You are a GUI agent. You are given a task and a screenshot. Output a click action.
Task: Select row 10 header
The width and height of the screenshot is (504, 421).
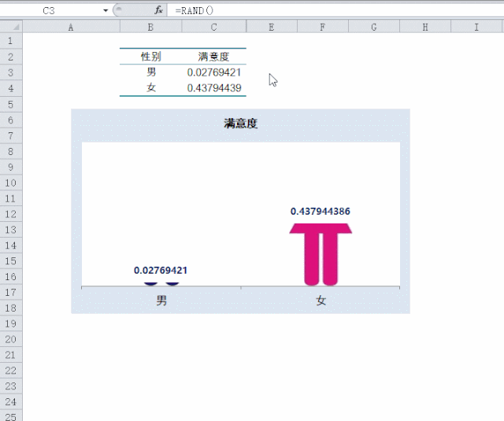point(11,183)
